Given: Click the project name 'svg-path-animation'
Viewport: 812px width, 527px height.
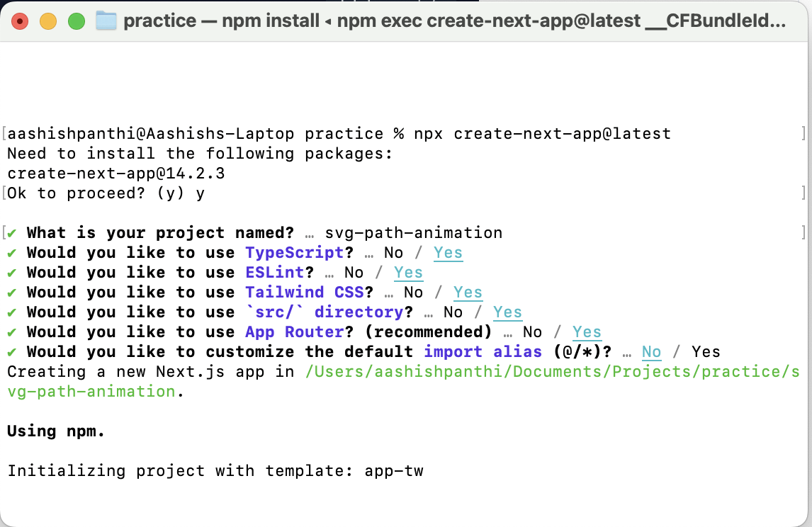Looking at the screenshot, I should click(414, 233).
